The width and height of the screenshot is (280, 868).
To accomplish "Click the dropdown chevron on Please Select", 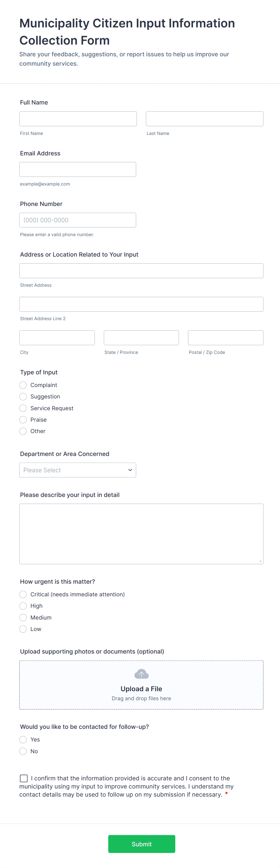I will tap(130, 470).
